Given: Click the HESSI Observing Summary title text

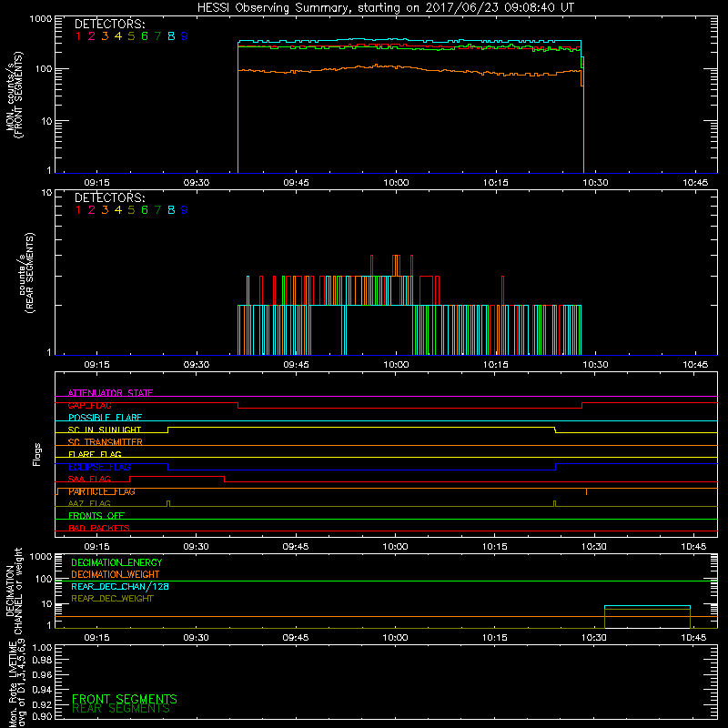Looking at the screenshot, I should point(385,8).
